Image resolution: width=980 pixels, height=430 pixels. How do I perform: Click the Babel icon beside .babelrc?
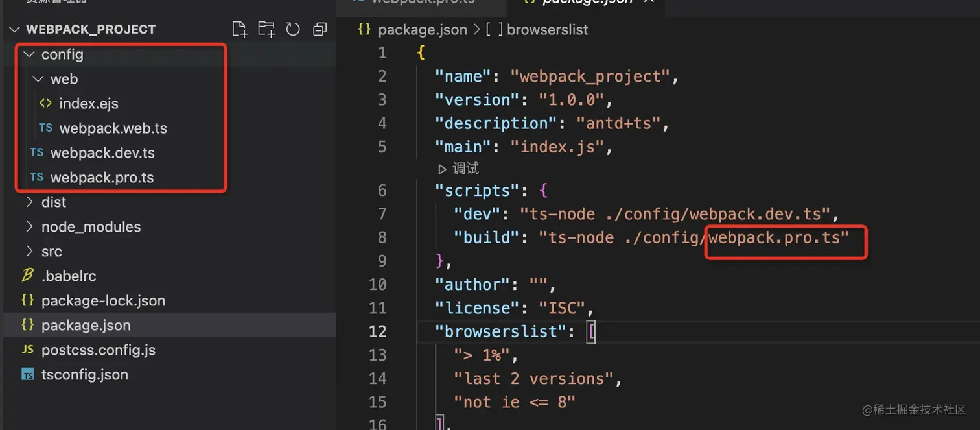click(x=27, y=276)
